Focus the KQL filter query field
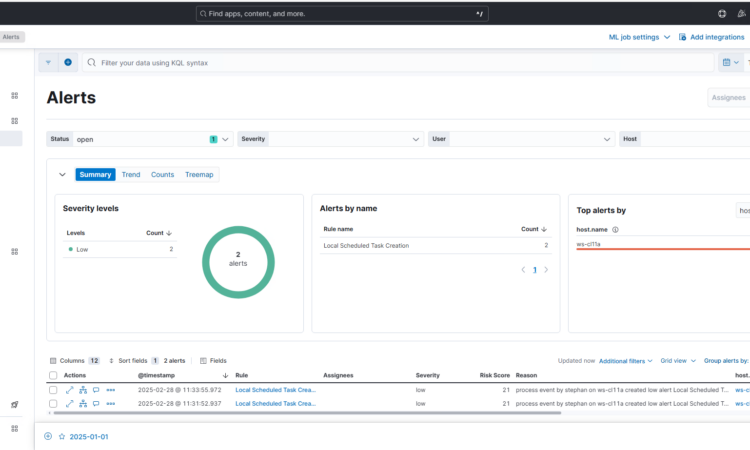This screenshot has width=750, height=450. (398, 63)
